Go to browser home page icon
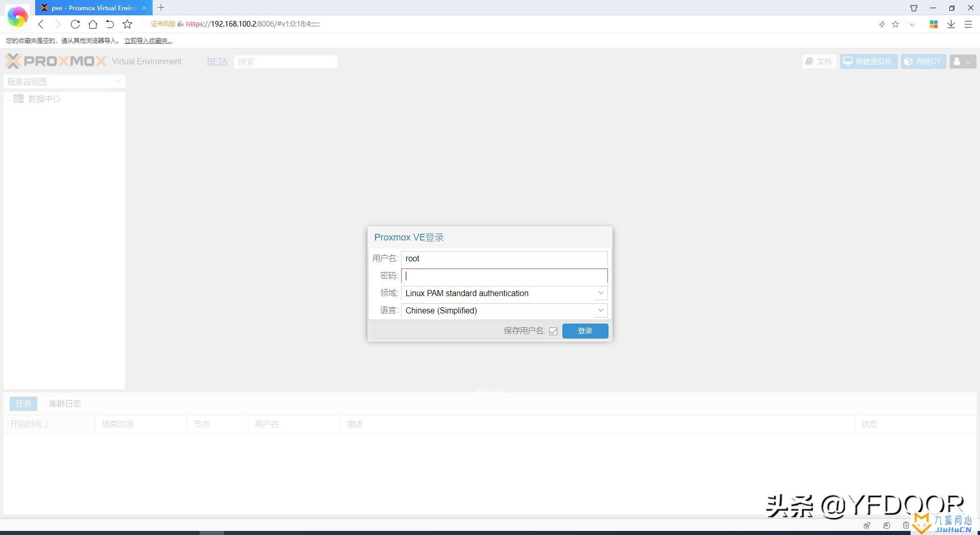Viewport: 980px width, 535px height. (x=92, y=24)
